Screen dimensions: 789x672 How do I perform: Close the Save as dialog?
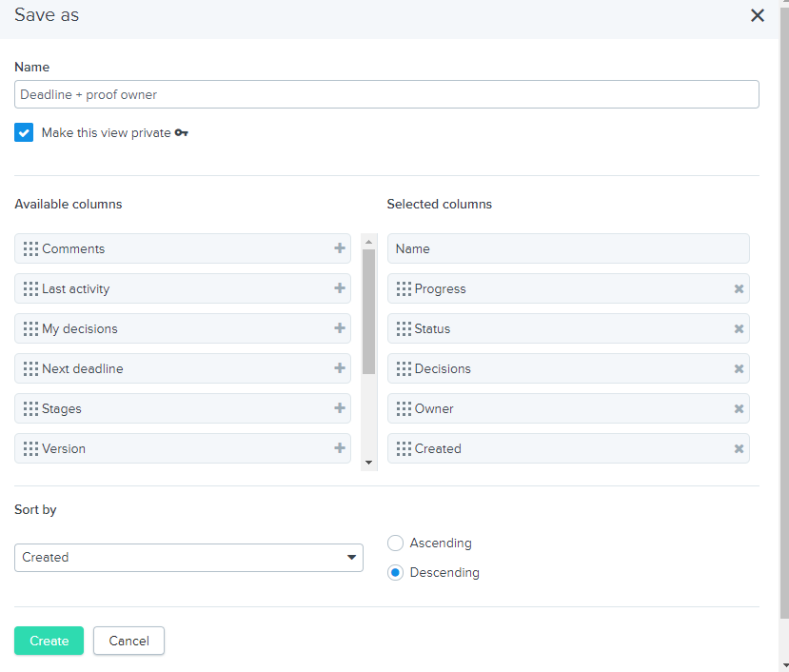[758, 15]
